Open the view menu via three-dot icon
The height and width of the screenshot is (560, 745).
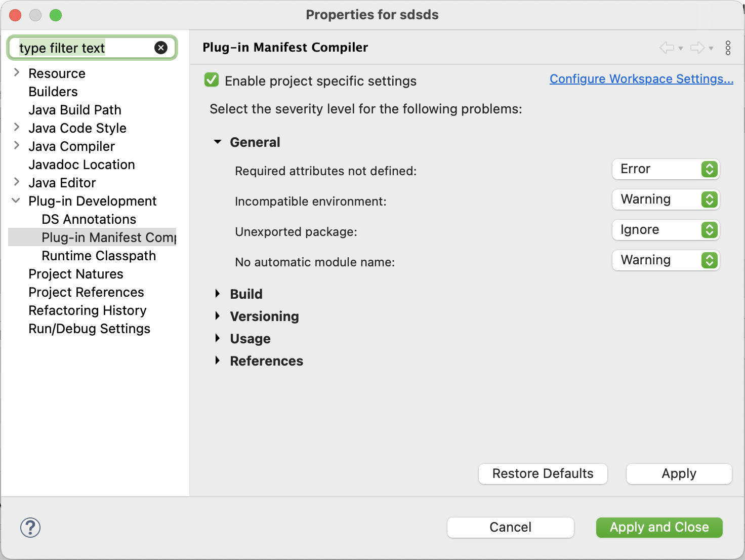pos(728,48)
